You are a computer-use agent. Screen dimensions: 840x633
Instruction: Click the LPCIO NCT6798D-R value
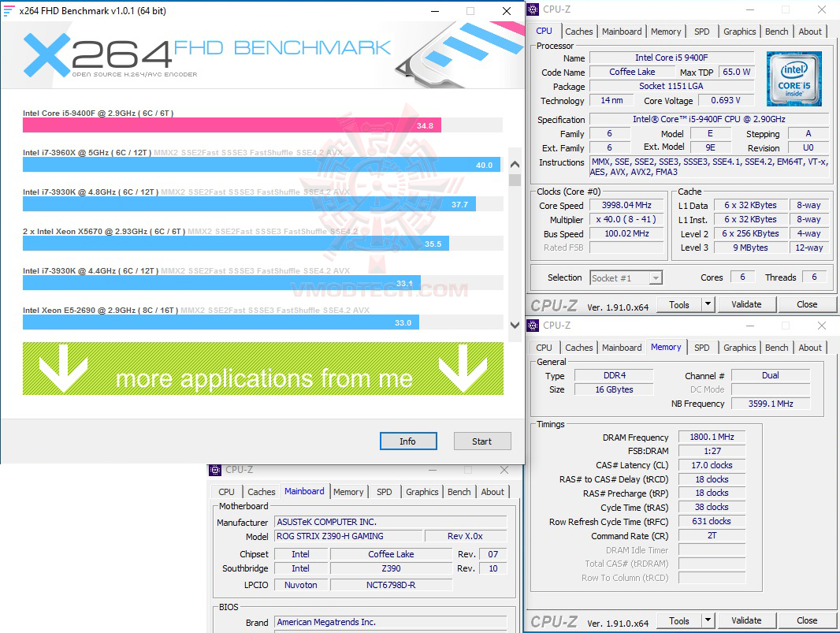391,585
